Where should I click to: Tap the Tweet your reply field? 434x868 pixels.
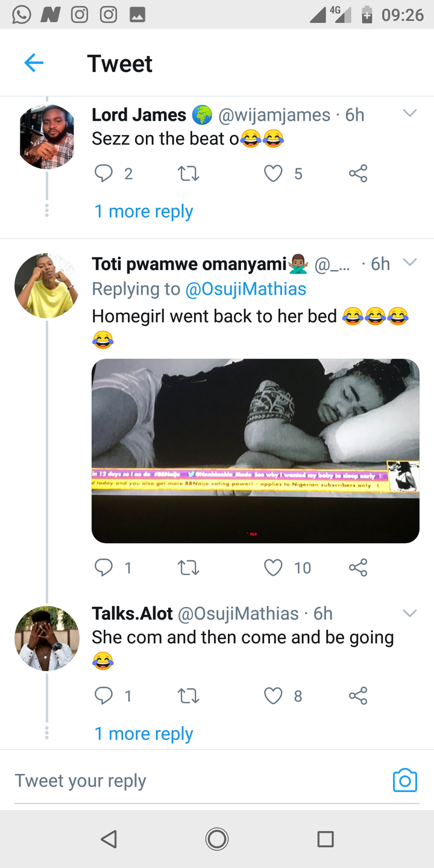(x=199, y=781)
